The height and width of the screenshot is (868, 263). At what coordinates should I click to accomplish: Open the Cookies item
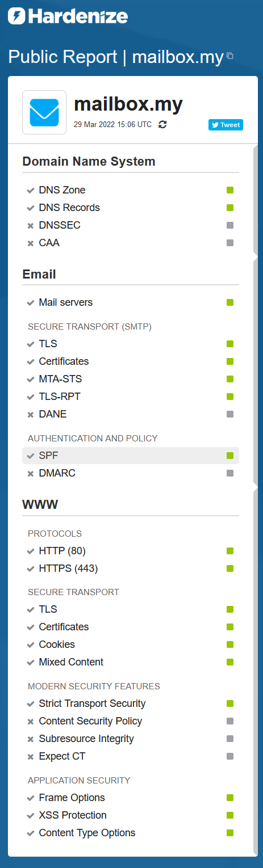coord(131,644)
